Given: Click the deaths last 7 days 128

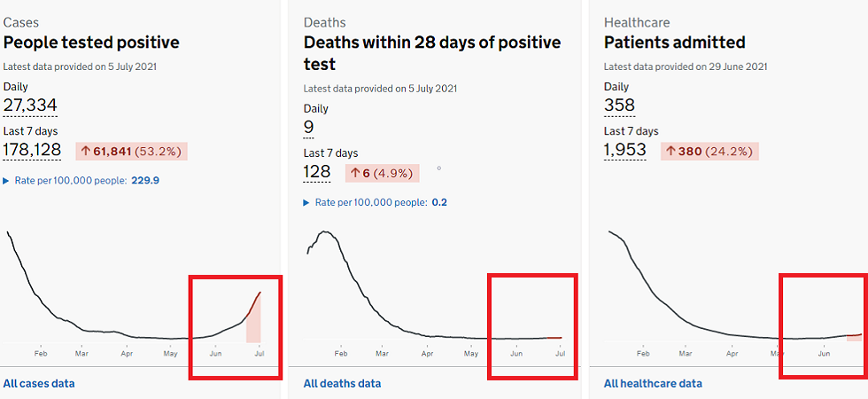Looking at the screenshot, I should point(317,172).
